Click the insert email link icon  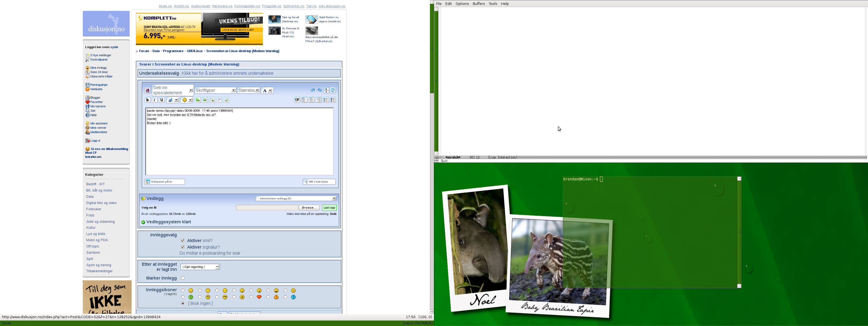click(212, 100)
